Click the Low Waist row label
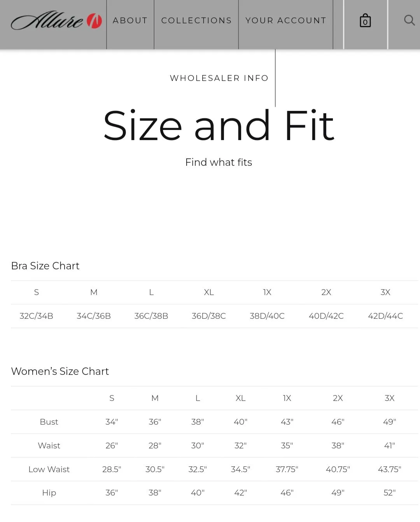Screen dimensions: 420x522 coord(49,469)
